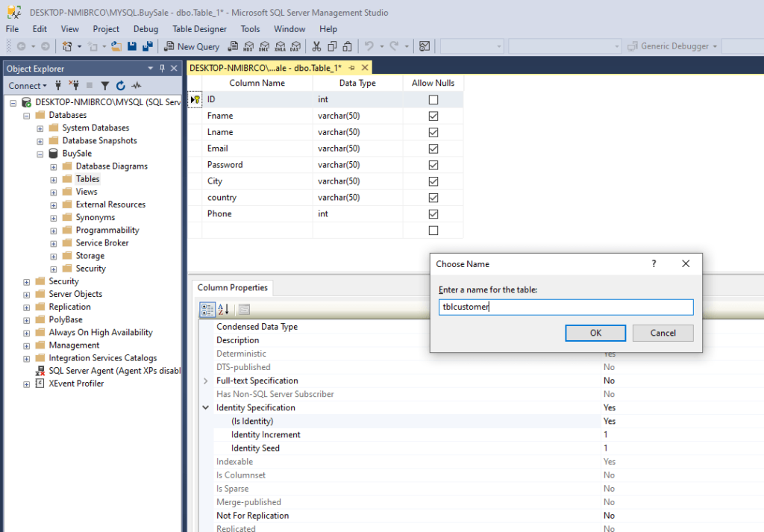Click the table name input field
The height and width of the screenshot is (532, 764).
(x=566, y=307)
